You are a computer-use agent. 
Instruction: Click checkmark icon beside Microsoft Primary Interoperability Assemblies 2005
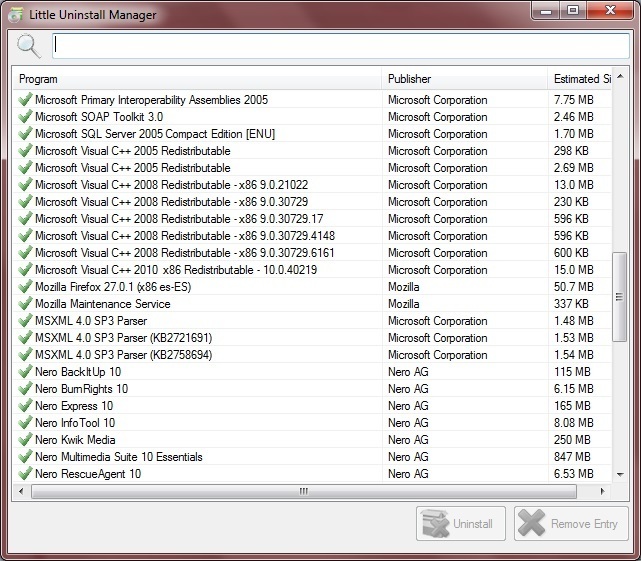25,100
